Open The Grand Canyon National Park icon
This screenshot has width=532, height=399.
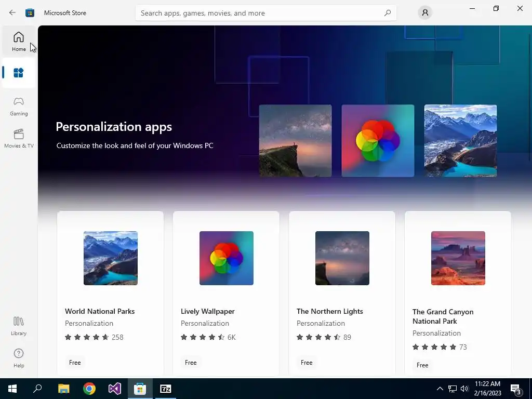[x=458, y=258]
